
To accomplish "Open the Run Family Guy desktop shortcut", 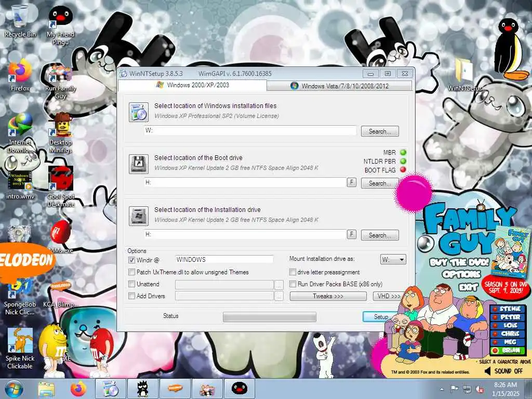I will 60,82.
